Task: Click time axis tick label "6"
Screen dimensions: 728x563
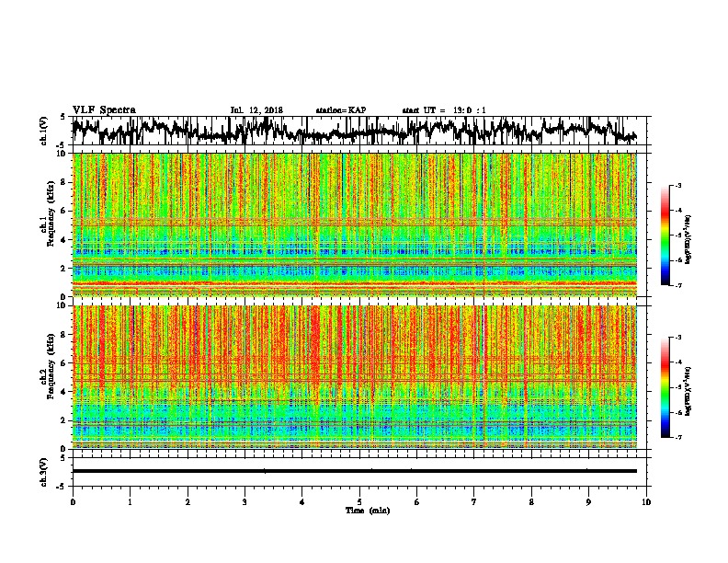Action: (x=417, y=502)
